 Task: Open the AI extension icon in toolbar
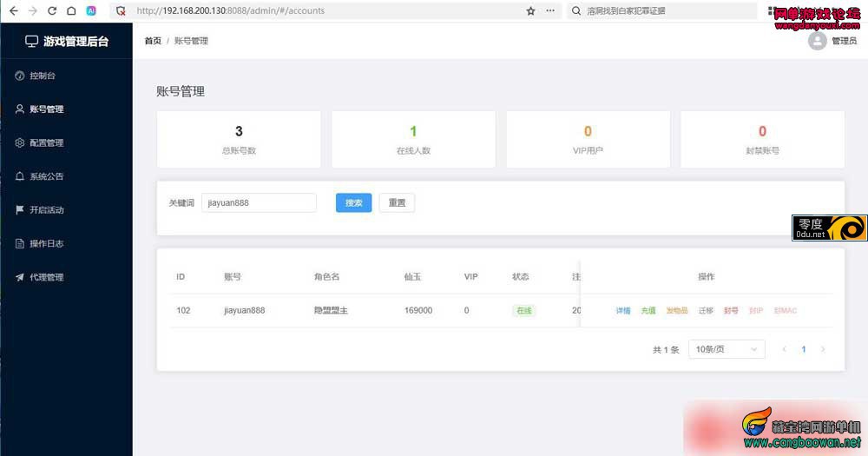pos(91,10)
